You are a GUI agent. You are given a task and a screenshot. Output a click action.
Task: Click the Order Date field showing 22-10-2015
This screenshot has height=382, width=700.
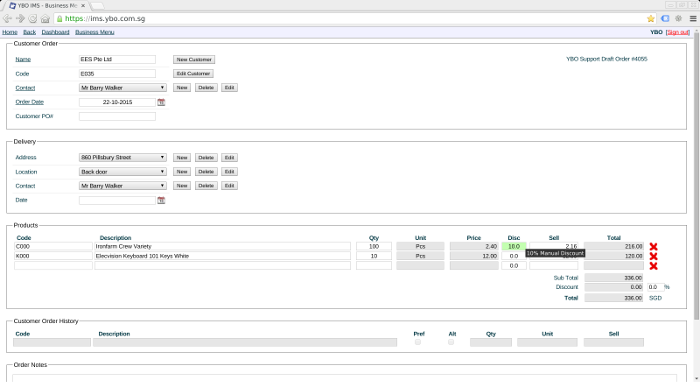117,102
